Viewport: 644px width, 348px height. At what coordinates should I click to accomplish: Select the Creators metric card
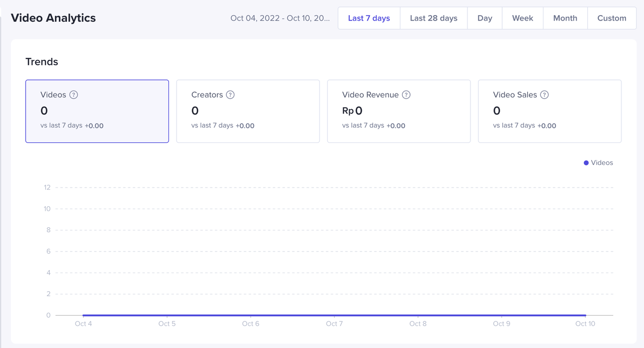(x=248, y=111)
